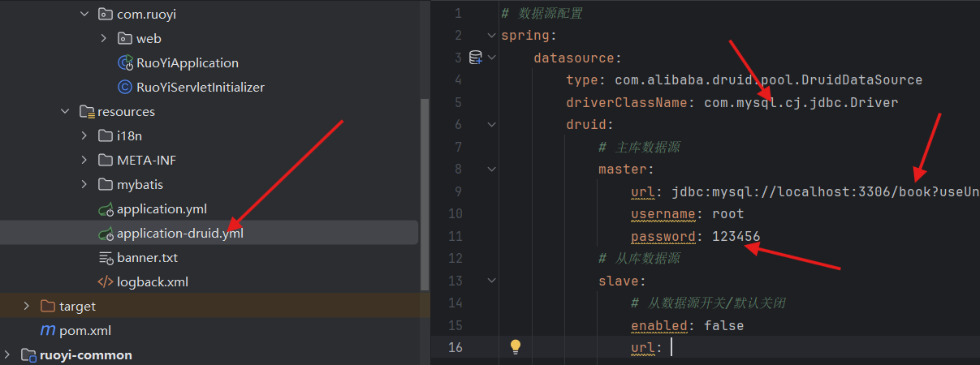Viewport: 980px width, 365px height.
Task: Click the project tree vertical scrollbar
Action: click(425, 195)
